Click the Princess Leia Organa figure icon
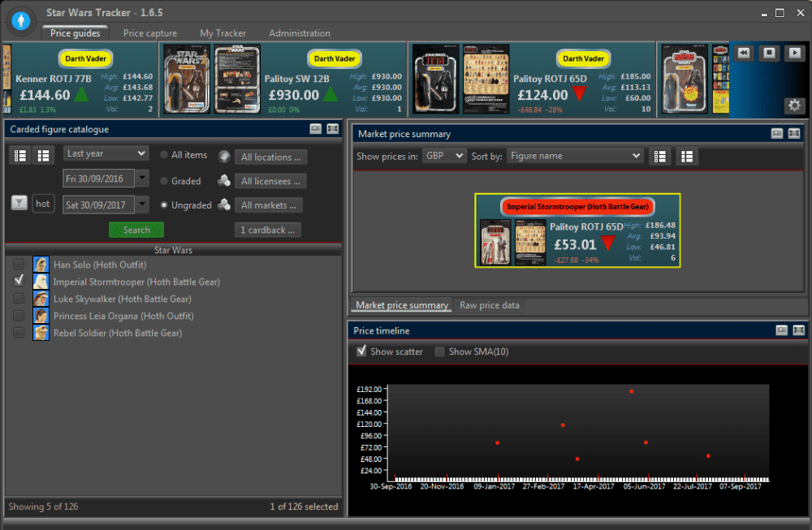812x530 pixels. [41, 316]
